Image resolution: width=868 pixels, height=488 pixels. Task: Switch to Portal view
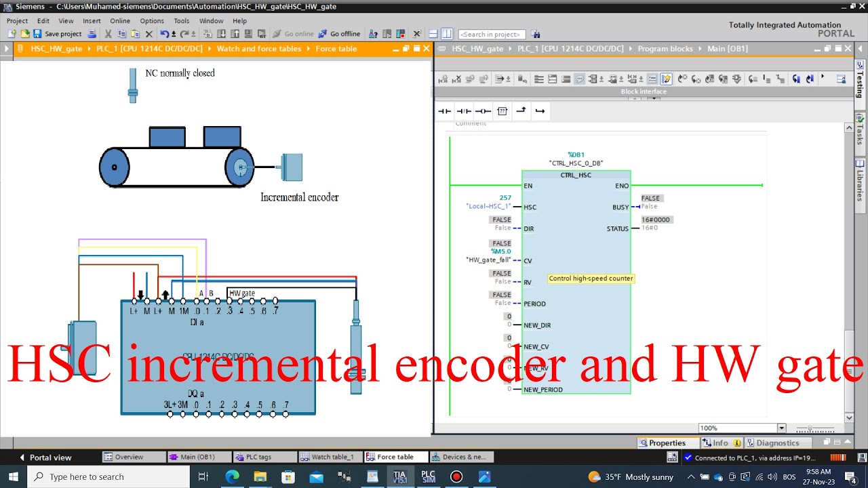(45, 457)
